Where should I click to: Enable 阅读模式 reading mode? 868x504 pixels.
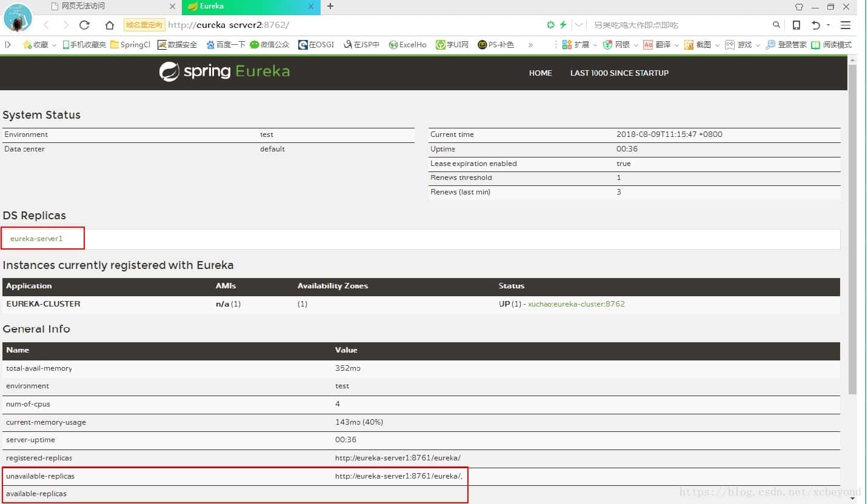[x=832, y=44]
